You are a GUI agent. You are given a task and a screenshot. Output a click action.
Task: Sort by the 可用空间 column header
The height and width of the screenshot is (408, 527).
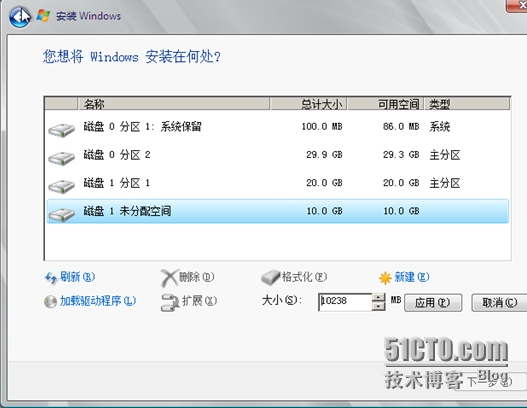point(386,104)
